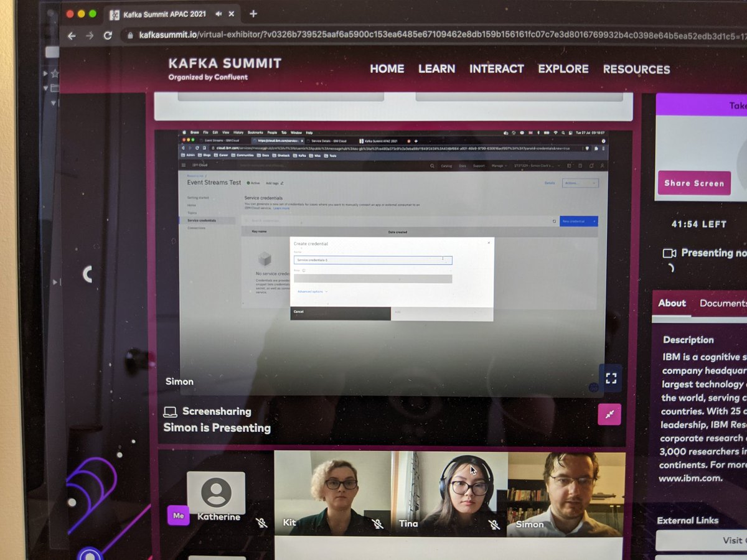
Task: Switch to the About tab
Action: 672,303
